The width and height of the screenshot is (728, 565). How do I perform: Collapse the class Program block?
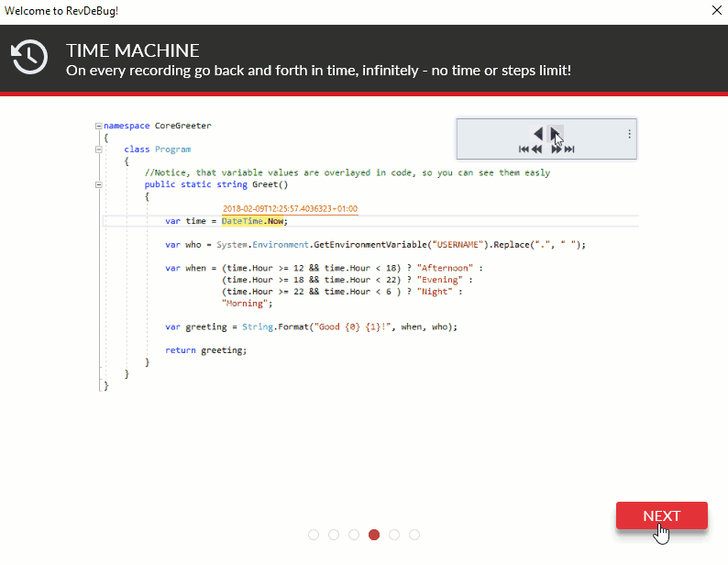point(98,150)
